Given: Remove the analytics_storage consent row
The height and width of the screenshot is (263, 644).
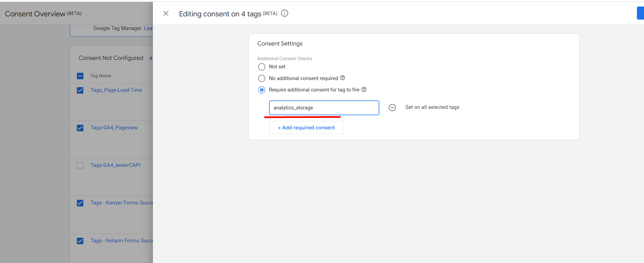Looking at the screenshot, I should pos(392,108).
